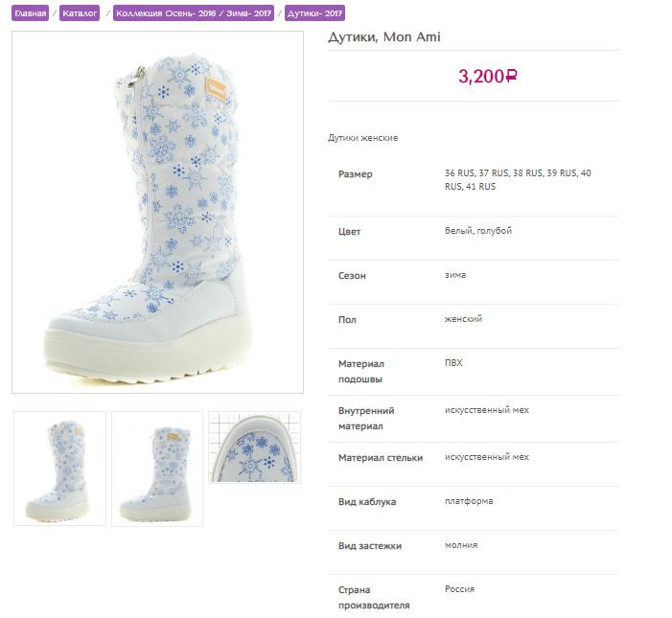Click the Дутики женские description text
This screenshot has width=672, height=618.
pos(363,138)
